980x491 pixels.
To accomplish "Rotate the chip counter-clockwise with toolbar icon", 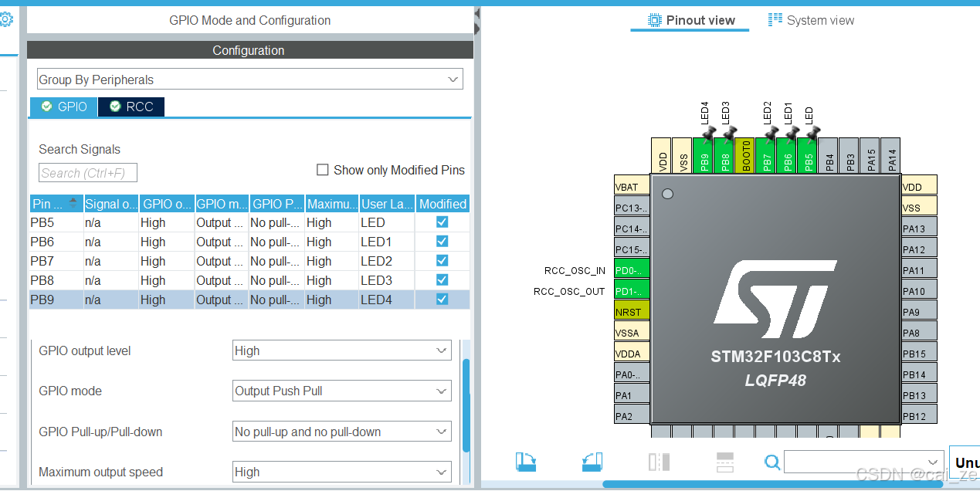I will (592, 462).
